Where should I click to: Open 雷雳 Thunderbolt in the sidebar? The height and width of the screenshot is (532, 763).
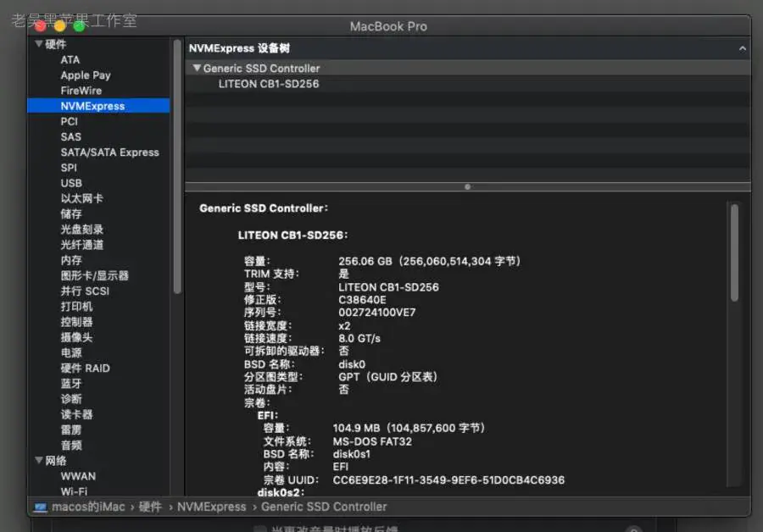coord(71,429)
